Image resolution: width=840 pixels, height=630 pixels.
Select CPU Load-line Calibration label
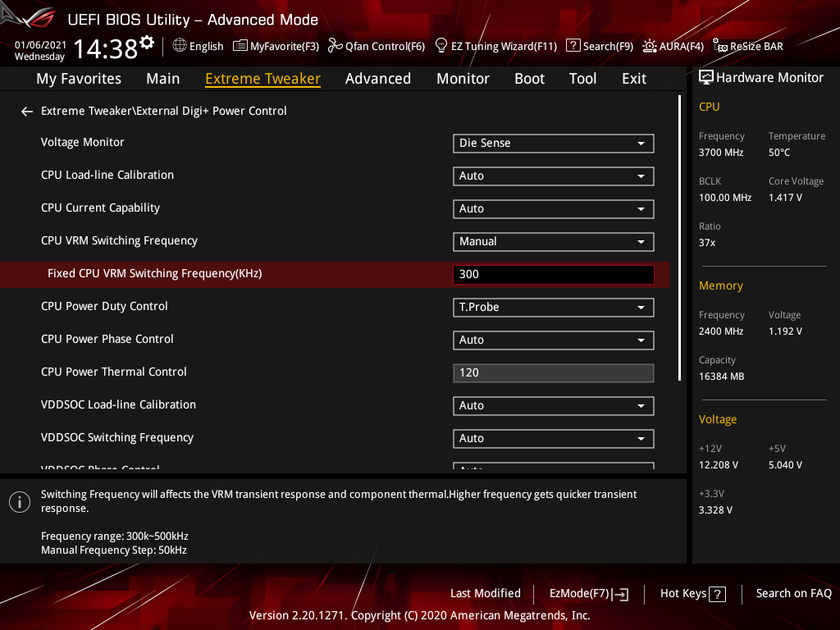point(107,175)
